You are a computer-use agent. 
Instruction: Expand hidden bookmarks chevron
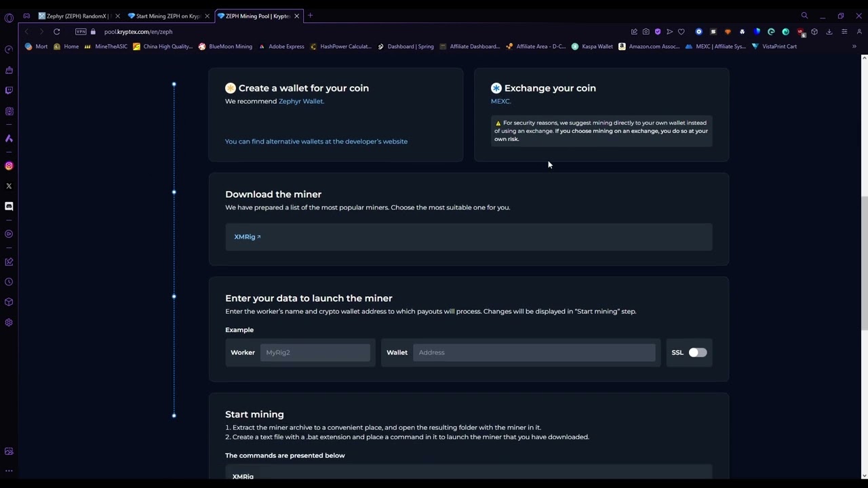(x=854, y=47)
